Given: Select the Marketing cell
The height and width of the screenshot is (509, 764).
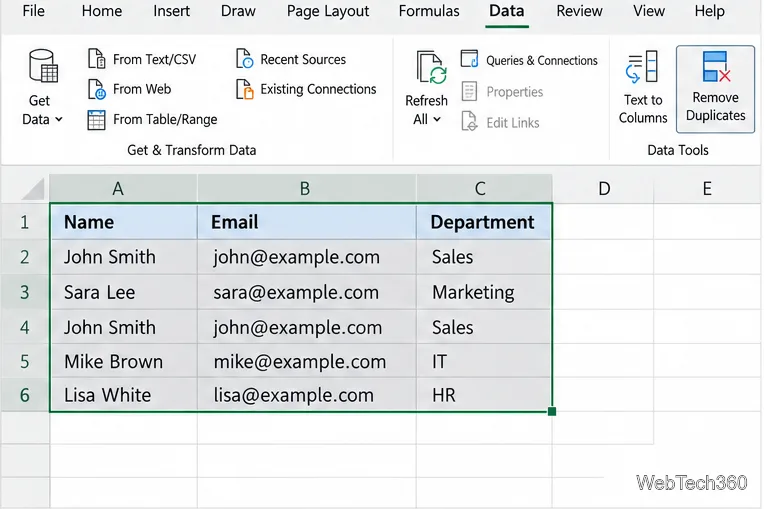Looking at the screenshot, I should click(484, 292).
